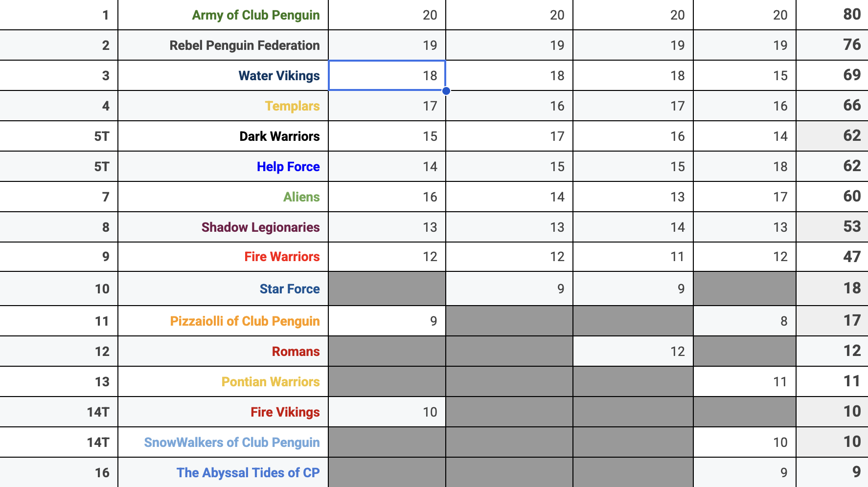
Task: Select the Fire Vikings score of 10
Action: (387, 412)
